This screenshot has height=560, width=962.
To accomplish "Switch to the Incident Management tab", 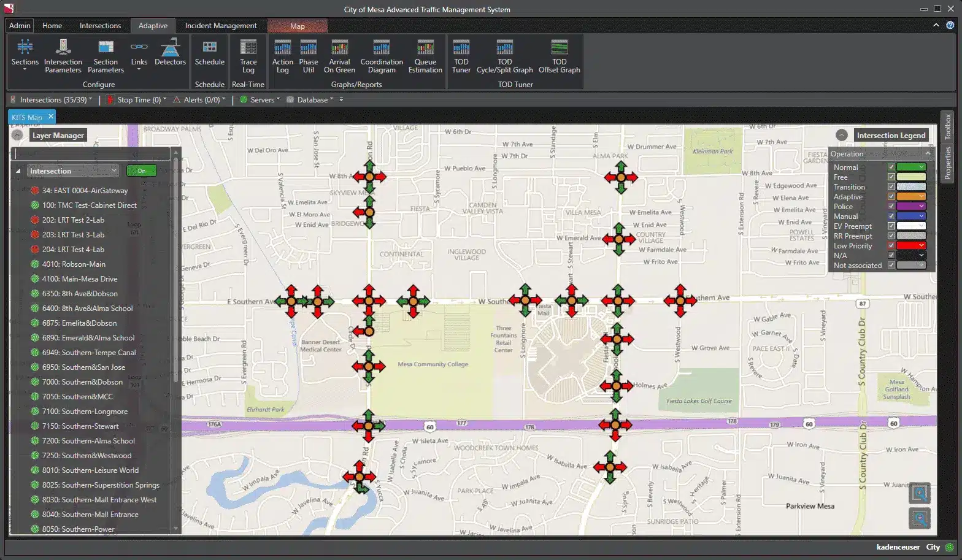I will [221, 26].
